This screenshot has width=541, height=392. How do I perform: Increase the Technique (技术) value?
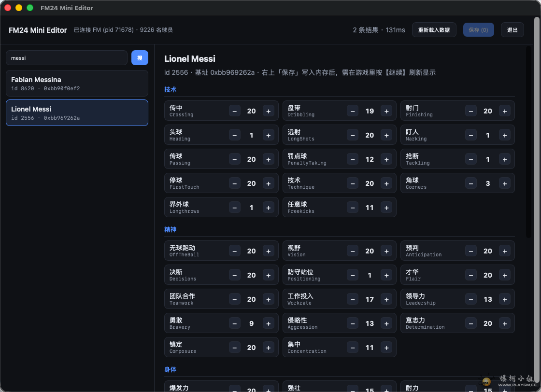tap(386, 183)
